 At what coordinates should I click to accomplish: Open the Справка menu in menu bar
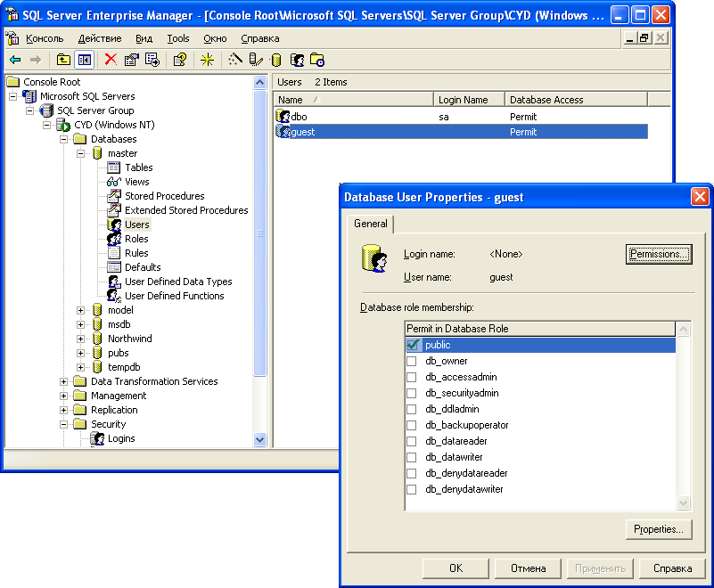tap(260, 38)
